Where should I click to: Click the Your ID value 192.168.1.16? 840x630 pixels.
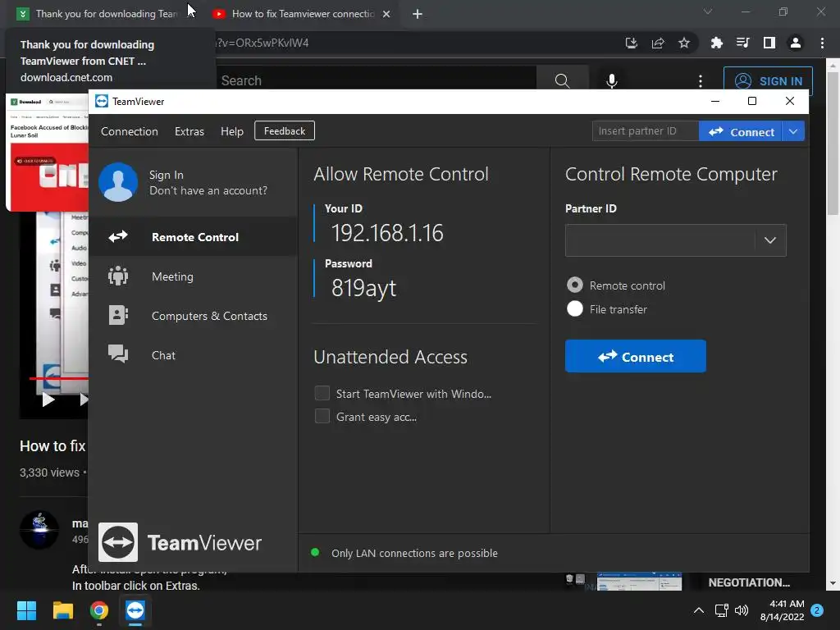click(387, 233)
